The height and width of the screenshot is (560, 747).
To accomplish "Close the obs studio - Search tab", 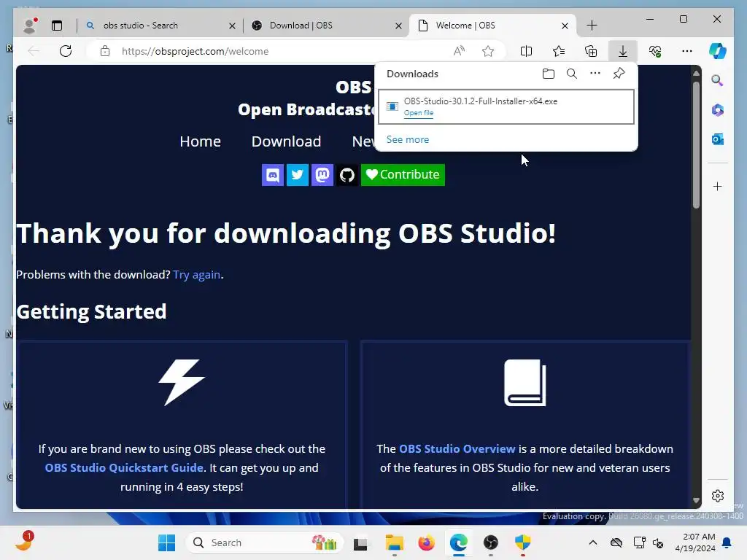I will point(232,26).
